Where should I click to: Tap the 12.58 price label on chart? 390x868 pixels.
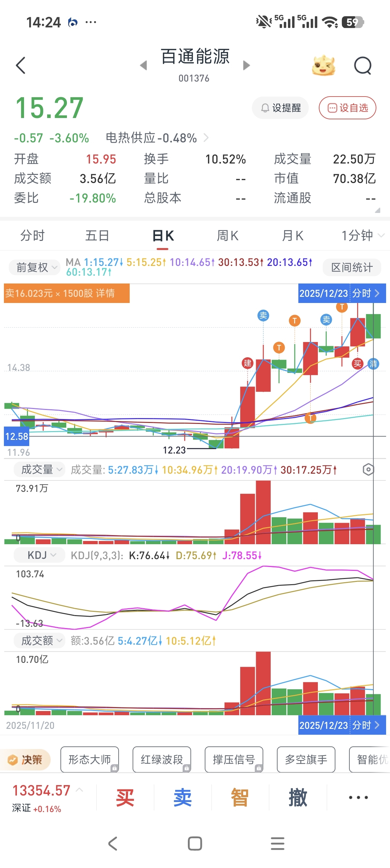[17, 436]
